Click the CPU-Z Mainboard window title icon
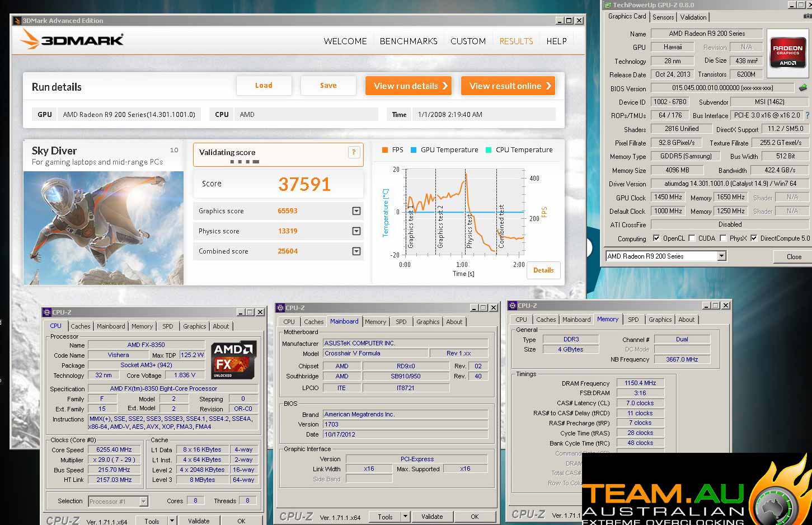Screen dimensions: 812x525 tap(280, 308)
